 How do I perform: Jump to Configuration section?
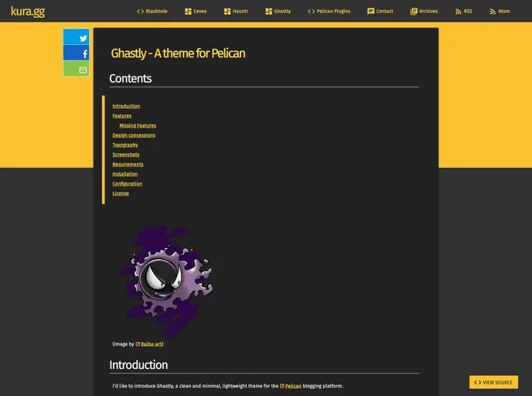point(128,184)
